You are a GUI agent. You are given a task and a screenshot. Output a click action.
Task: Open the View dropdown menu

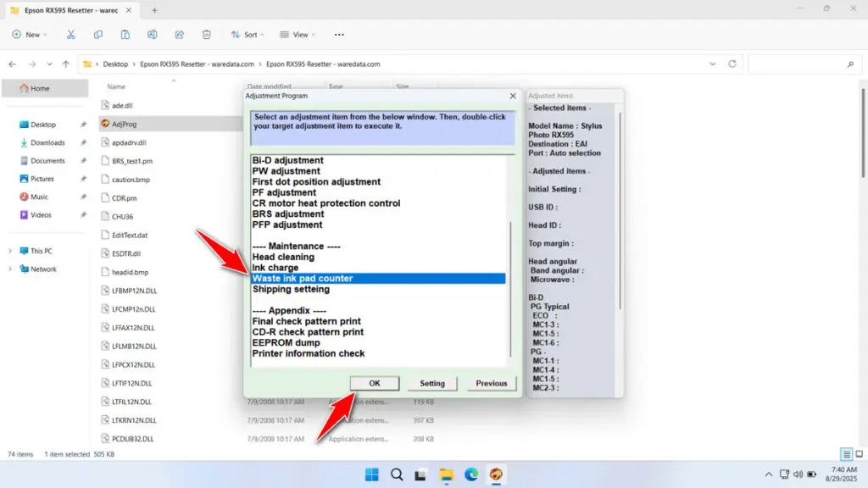[298, 34]
